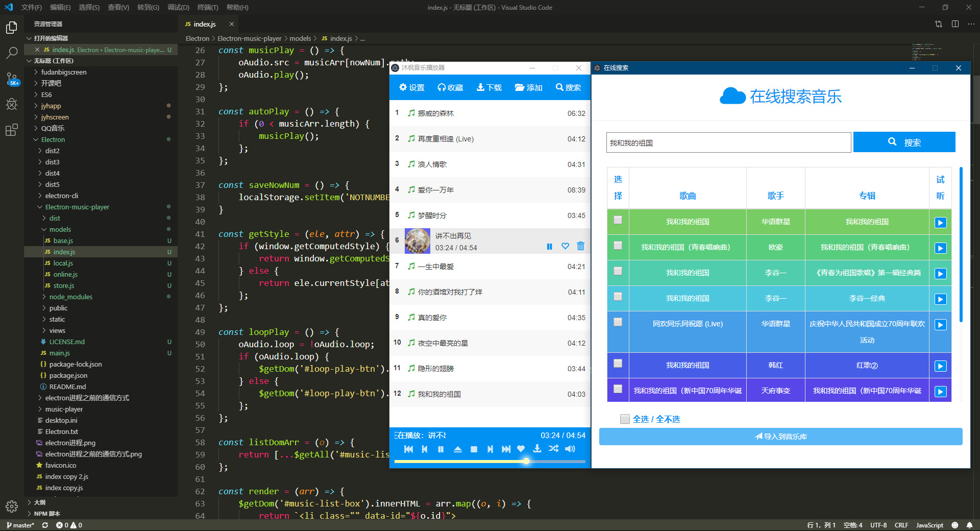Open the editor more actions ellipsis
Screen dimensions: 980x531
click(x=971, y=24)
